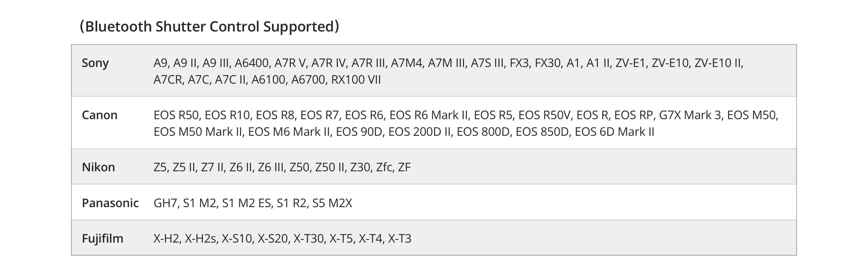Click the FX30 model text
Viewport: 868px width, 277px height.
[548, 63]
